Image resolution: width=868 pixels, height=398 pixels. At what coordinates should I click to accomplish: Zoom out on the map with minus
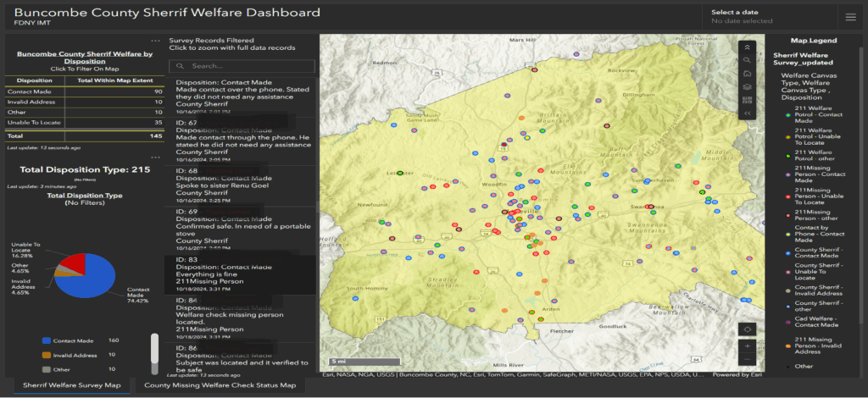pyautogui.click(x=748, y=360)
